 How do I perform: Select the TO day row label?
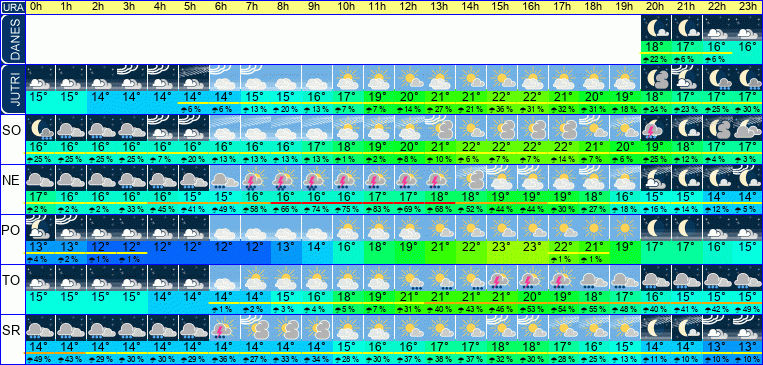tap(12, 281)
